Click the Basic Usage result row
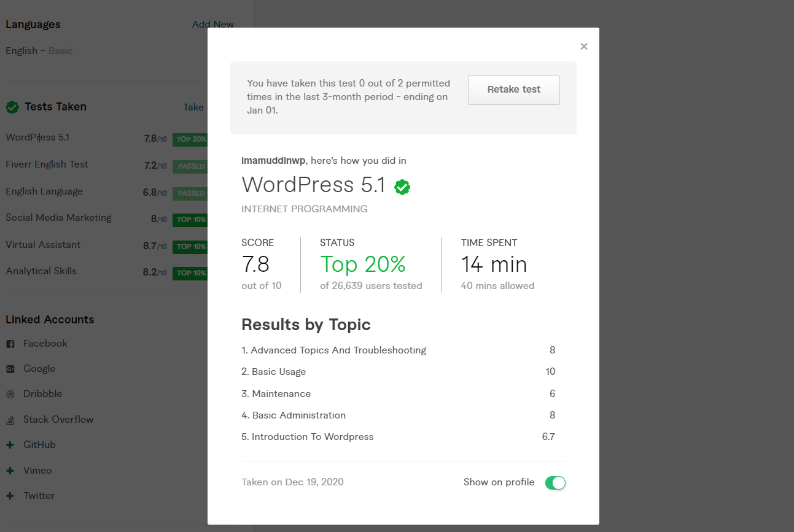Viewport: 794px width, 532px height. click(x=399, y=372)
